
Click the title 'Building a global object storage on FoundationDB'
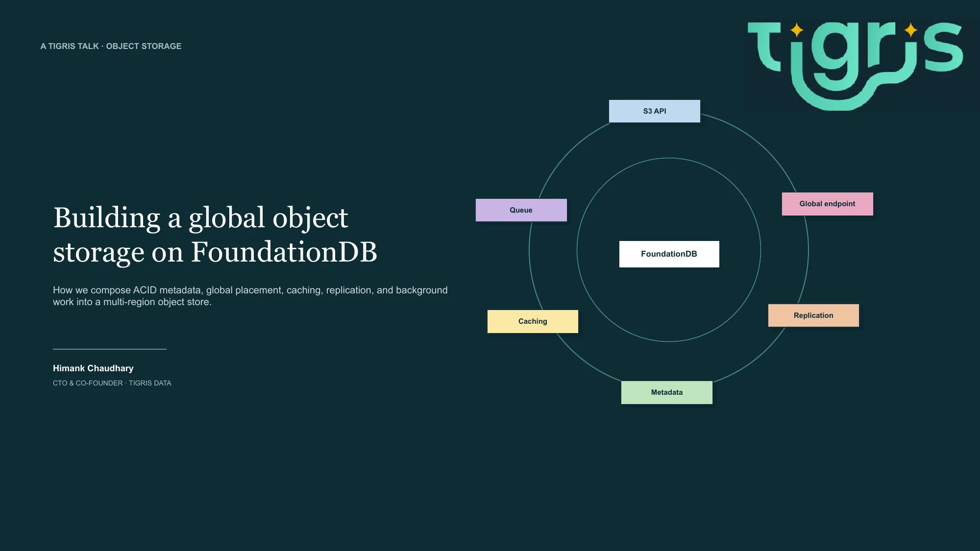[x=215, y=235]
